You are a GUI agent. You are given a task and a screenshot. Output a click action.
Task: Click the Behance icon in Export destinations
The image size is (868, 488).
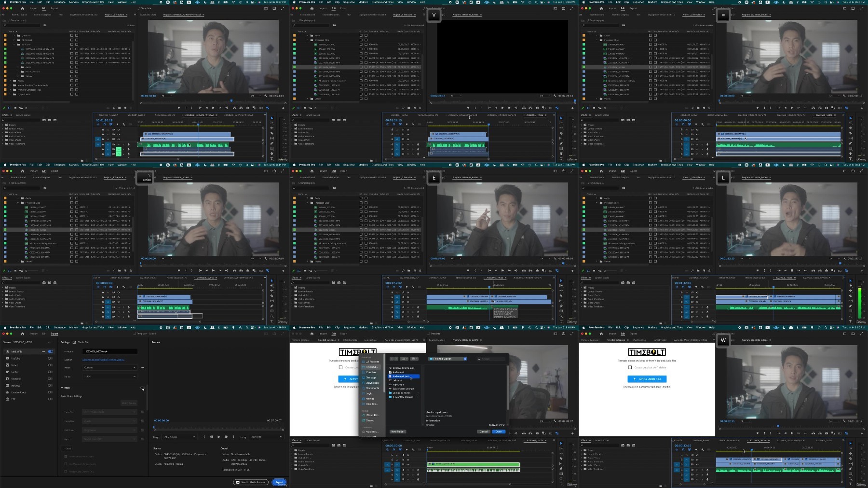click(x=7, y=385)
